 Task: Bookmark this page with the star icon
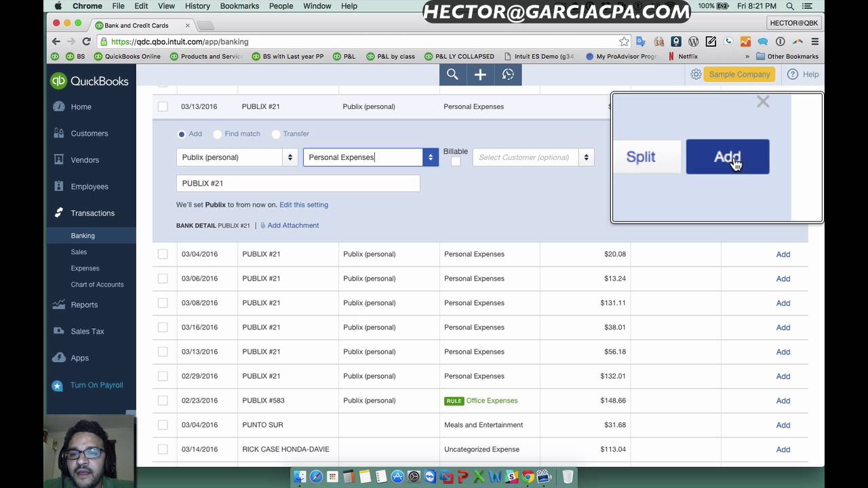tap(624, 41)
